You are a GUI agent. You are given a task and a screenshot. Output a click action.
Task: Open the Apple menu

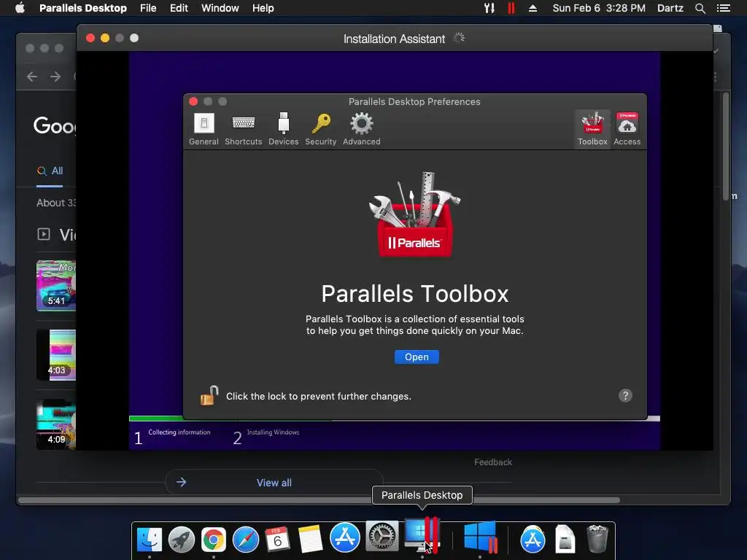click(x=20, y=8)
